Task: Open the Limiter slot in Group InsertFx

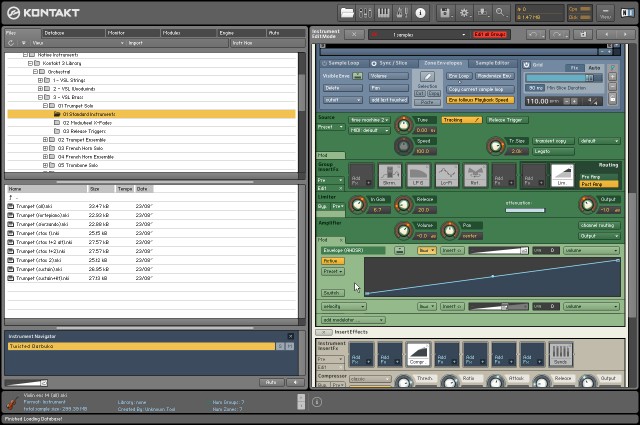Action: [562, 175]
